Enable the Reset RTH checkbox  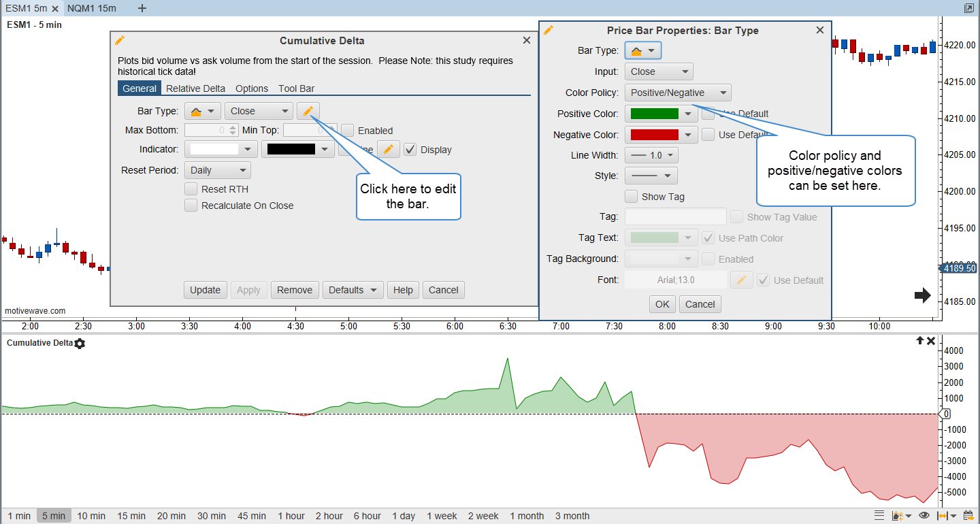tap(191, 189)
